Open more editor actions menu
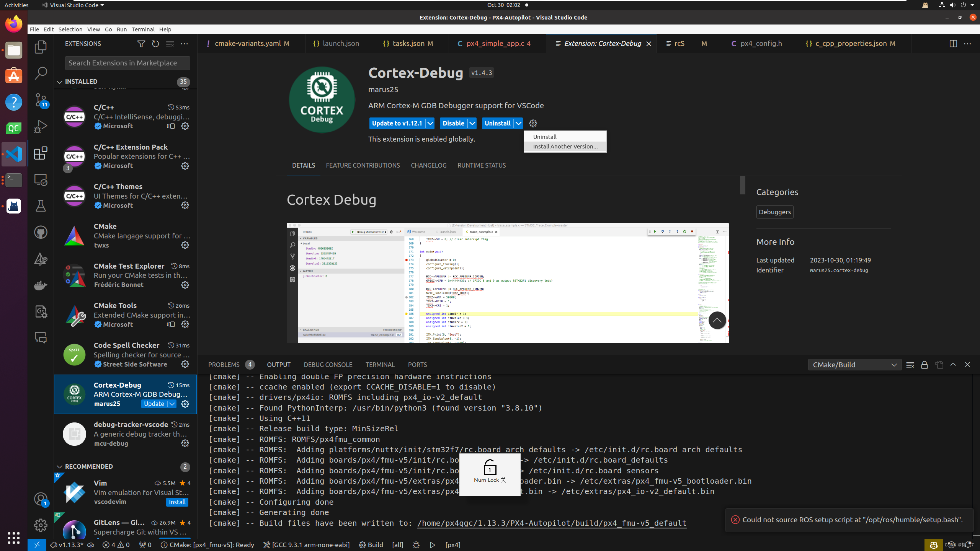The width and height of the screenshot is (980, 551). (x=967, y=44)
